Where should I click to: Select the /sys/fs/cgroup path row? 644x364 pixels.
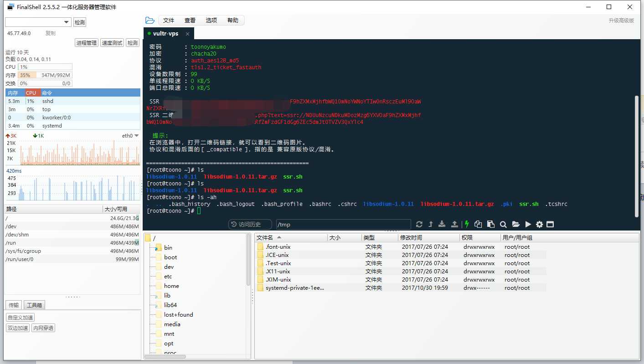click(72, 251)
